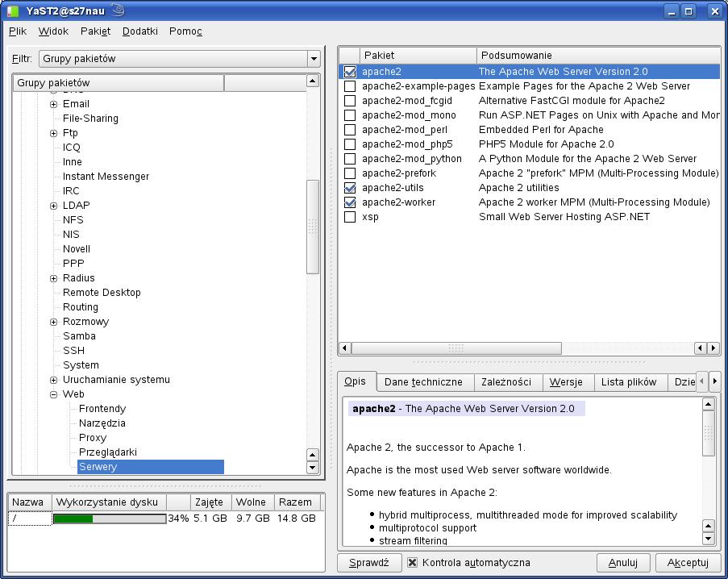
Task: Switch to Zależności tab
Action: 506,382
